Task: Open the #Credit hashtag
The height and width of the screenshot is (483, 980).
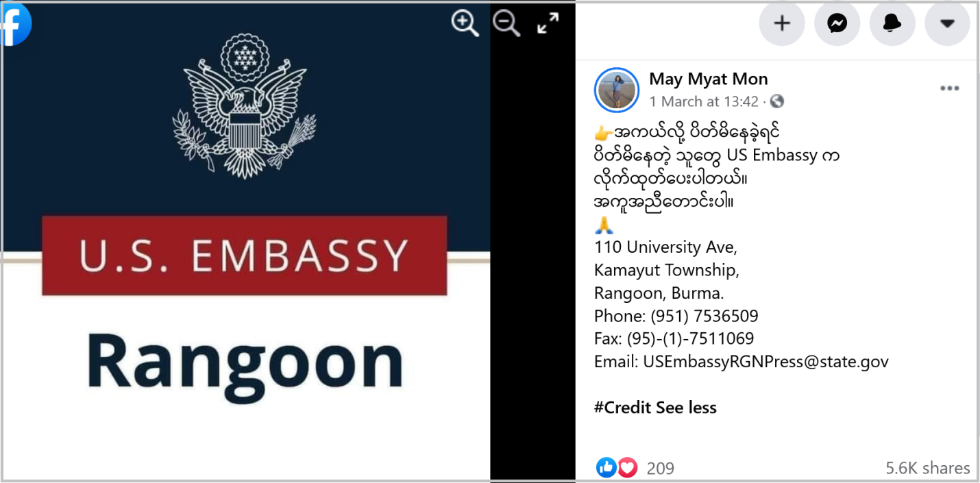Action: click(622, 408)
